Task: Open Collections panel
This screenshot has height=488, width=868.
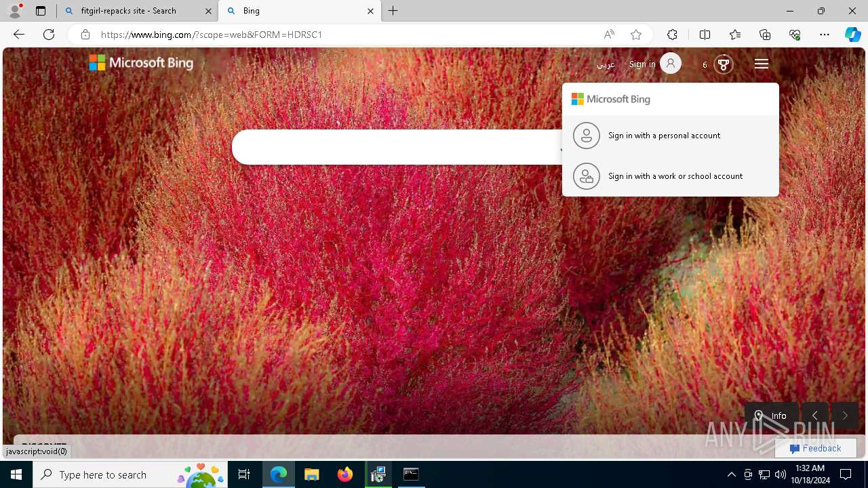Action: (765, 35)
